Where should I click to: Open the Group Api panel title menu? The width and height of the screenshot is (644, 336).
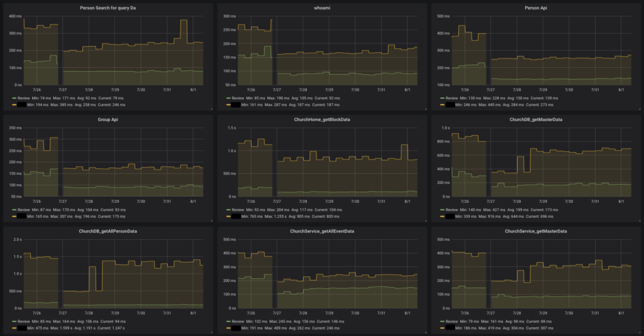(108, 119)
